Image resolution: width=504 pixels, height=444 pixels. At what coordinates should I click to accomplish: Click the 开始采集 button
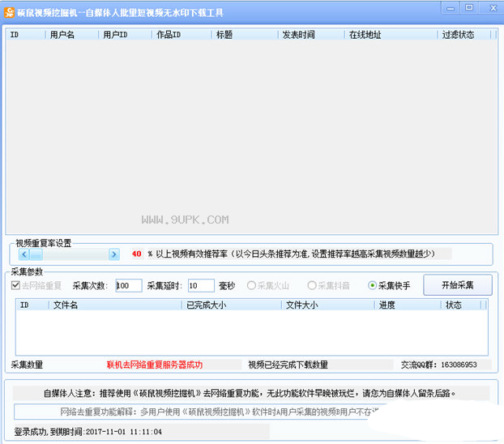[457, 285]
